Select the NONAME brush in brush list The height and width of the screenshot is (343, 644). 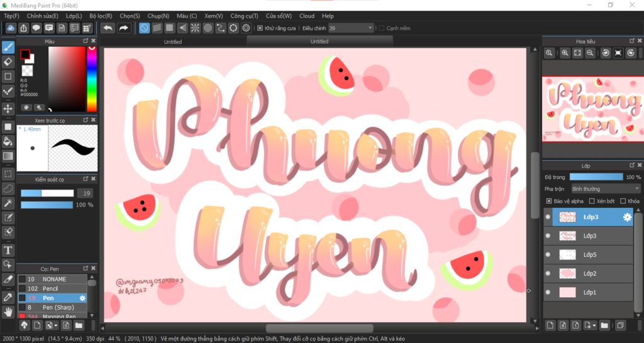[x=52, y=279]
